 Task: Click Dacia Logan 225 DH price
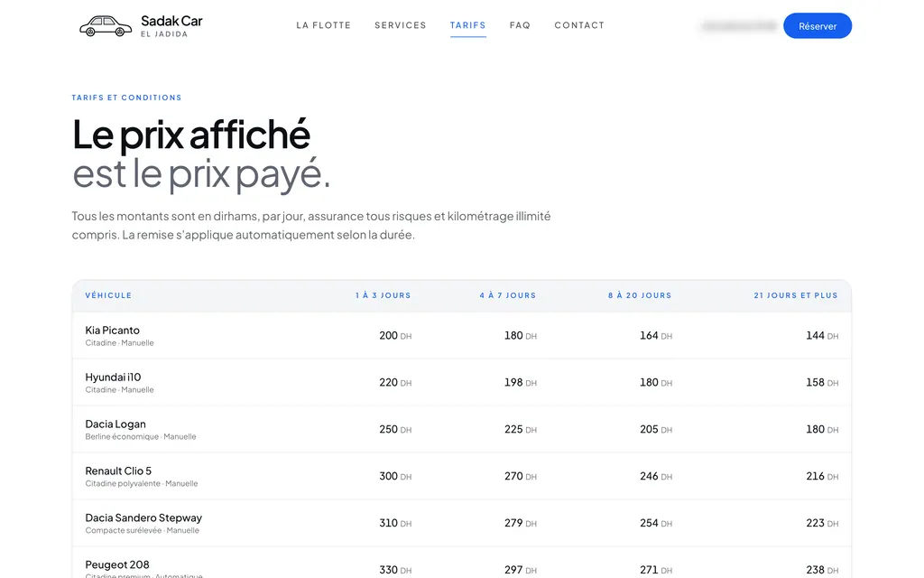[521, 429]
